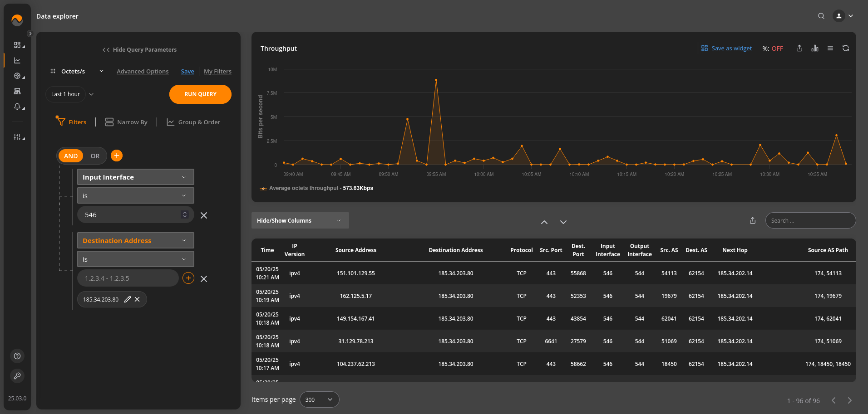
Task: Edit the 185.34.203.80 address chip
Action: [x=128, y=299]
